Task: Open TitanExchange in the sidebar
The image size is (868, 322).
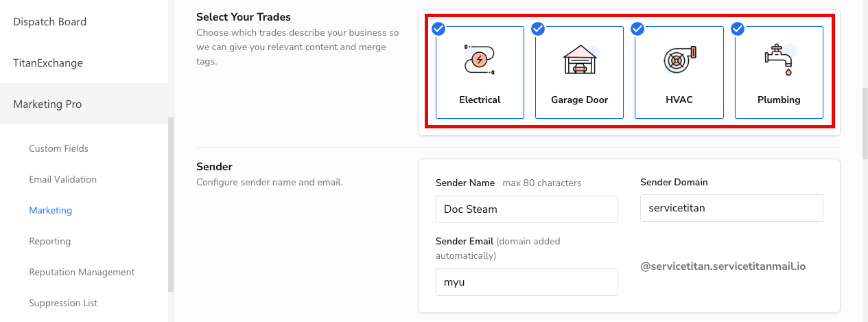Action: (x=84, y=63)
